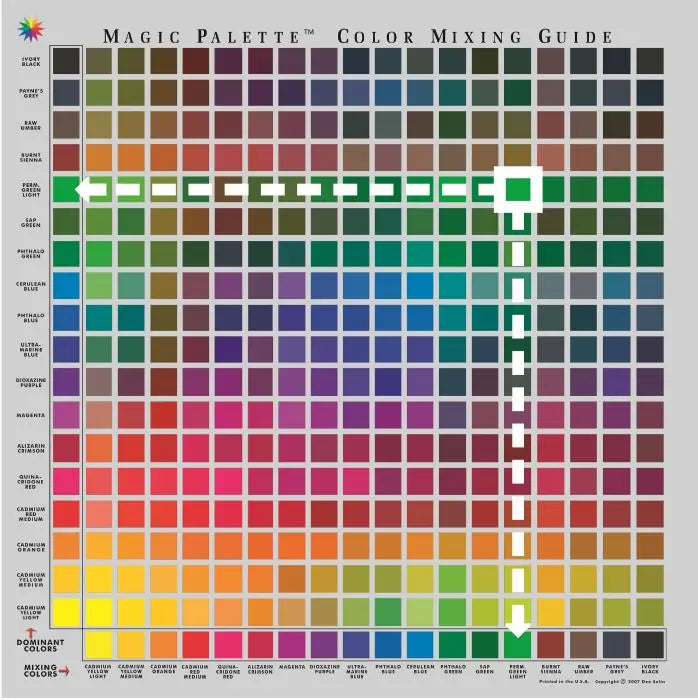Select the Cadmium Yellow Medium dominant color swatch

pyautogui.click(x=66, y=579)
